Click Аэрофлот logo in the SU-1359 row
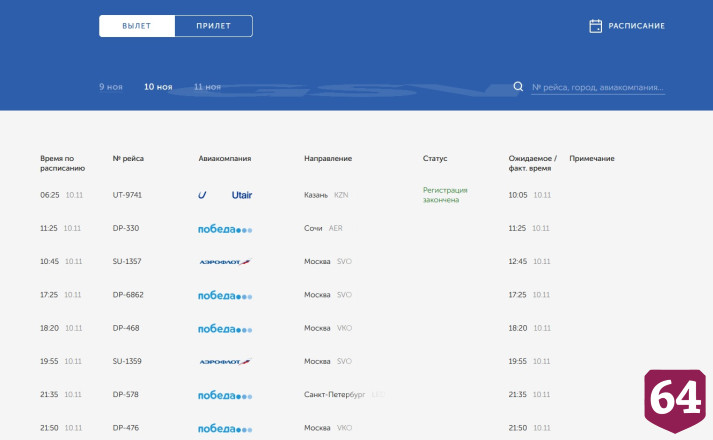 [x=225, y=362]
